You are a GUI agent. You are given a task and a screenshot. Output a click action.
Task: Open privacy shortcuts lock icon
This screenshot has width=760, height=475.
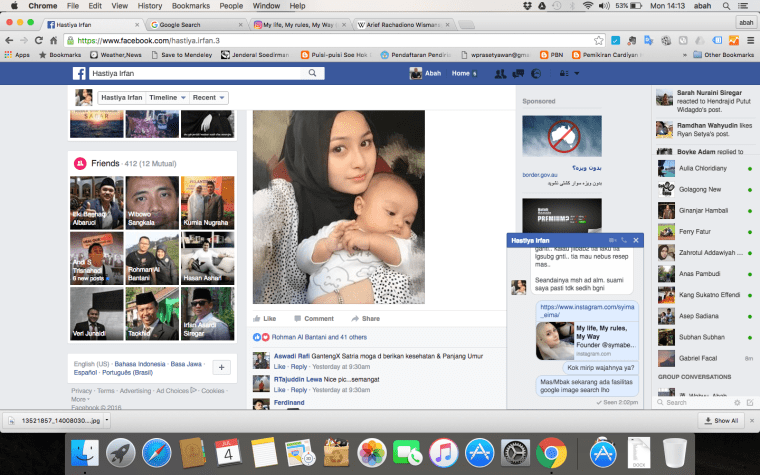pos(564,74)
